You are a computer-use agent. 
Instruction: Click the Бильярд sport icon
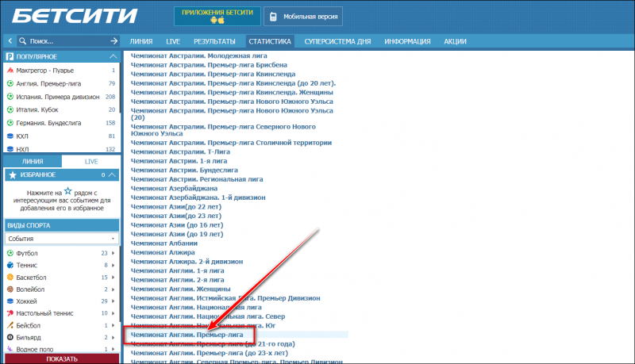(10, 337)
